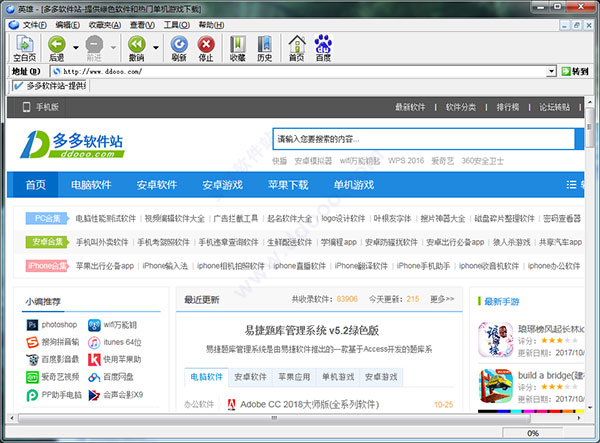
Task: Click the 百度网盘 cloud icon
Action: 94,377
